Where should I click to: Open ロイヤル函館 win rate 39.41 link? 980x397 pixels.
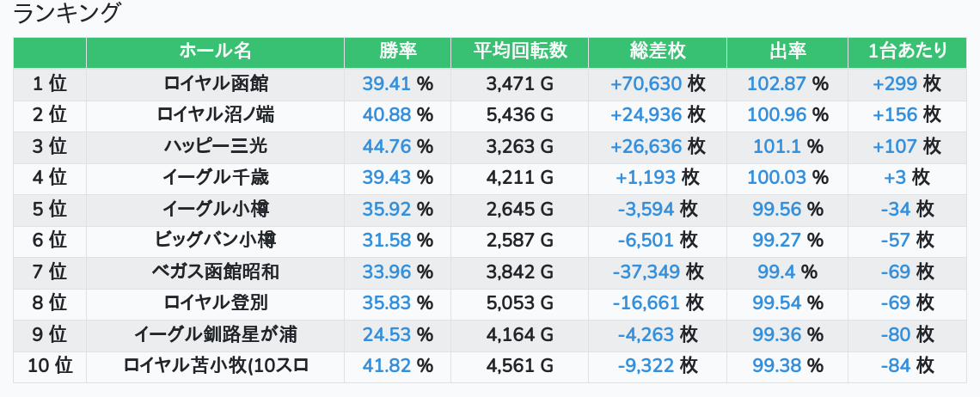click(387, 83)
